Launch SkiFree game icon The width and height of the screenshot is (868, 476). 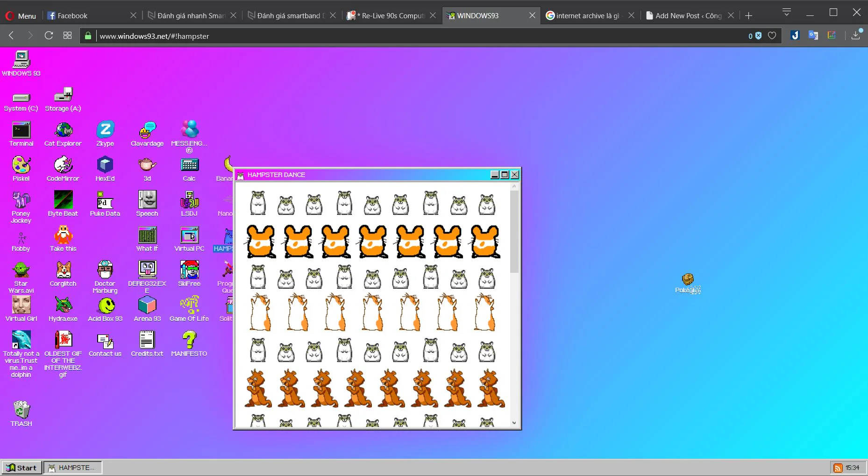point(189,274)
